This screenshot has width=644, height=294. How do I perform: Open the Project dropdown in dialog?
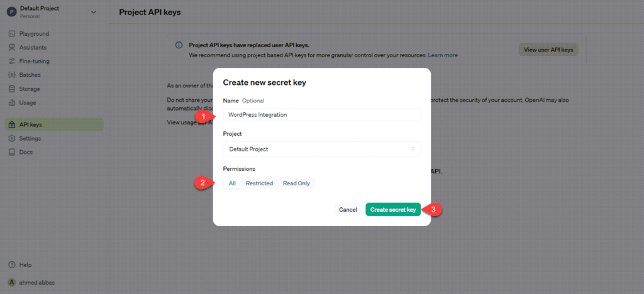321,149
